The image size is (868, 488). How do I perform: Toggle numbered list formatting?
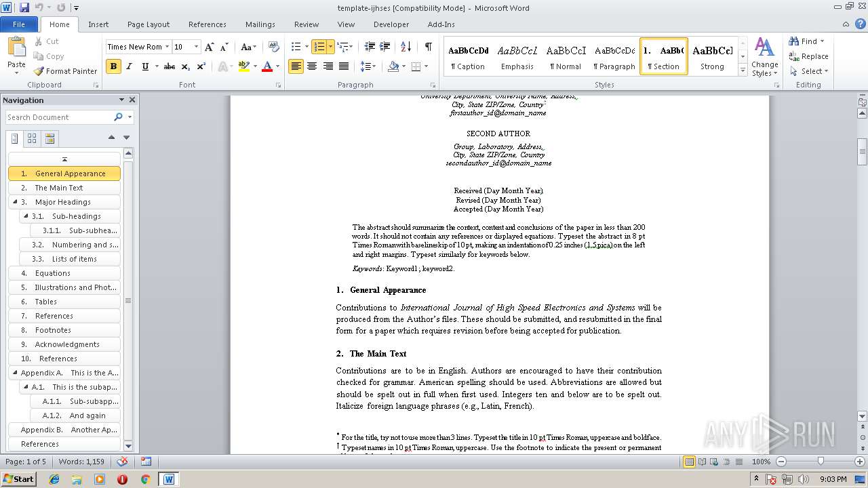pyautogui.click(x=319, y=47)
